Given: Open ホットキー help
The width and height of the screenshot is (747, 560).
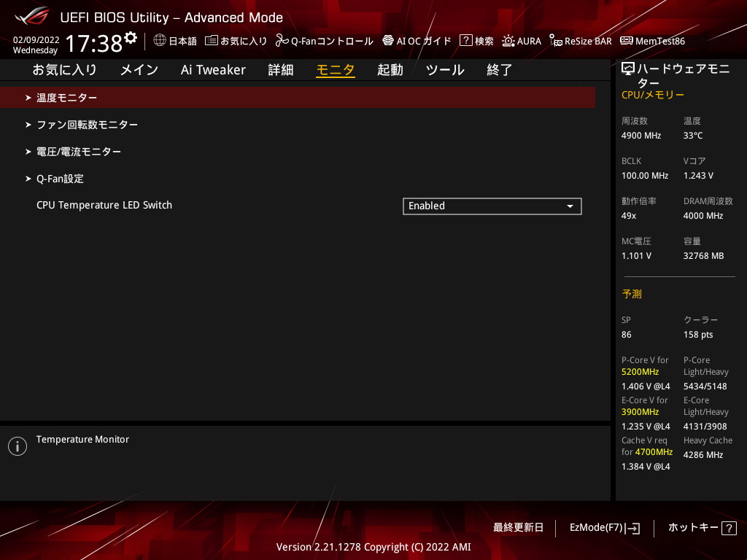Looking at the screenshot, I should point(703,528).
